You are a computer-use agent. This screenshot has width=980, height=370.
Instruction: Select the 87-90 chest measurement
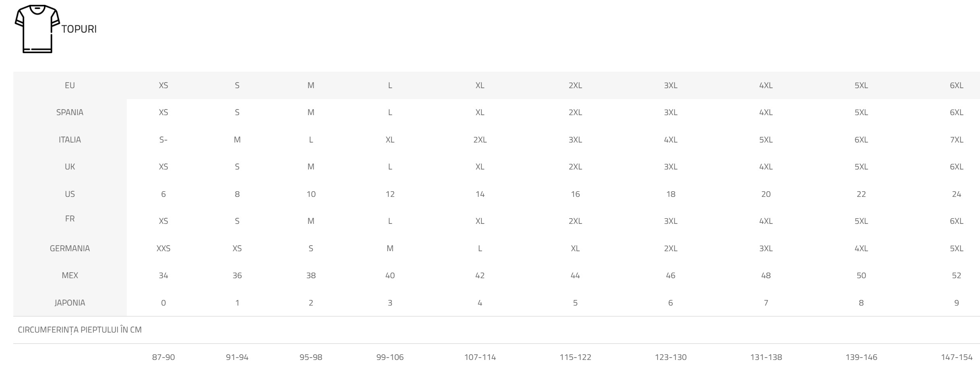[x=163, y=357]
